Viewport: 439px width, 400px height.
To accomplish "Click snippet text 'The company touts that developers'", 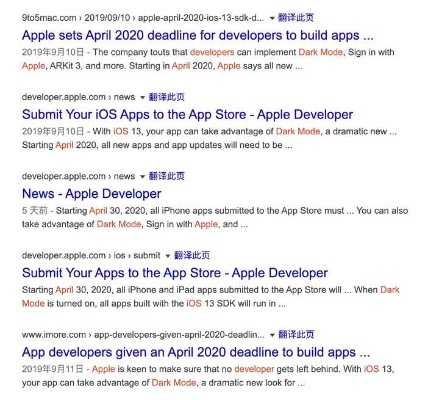I will 163,52.
